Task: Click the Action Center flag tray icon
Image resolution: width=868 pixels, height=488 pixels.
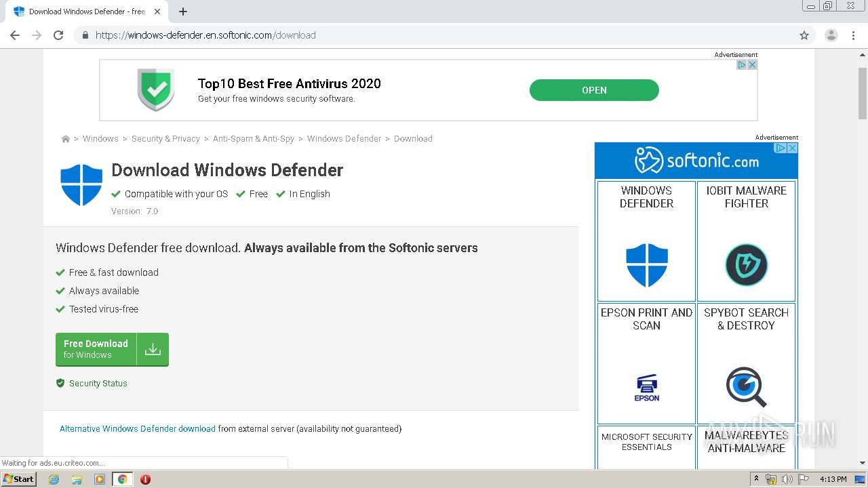Action: pos(804,479)
